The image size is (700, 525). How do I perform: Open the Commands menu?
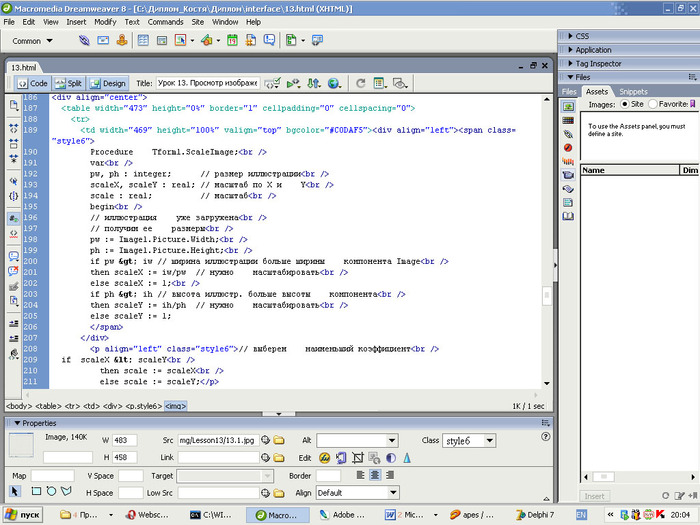pyautogui.click(x=166, y=22)
